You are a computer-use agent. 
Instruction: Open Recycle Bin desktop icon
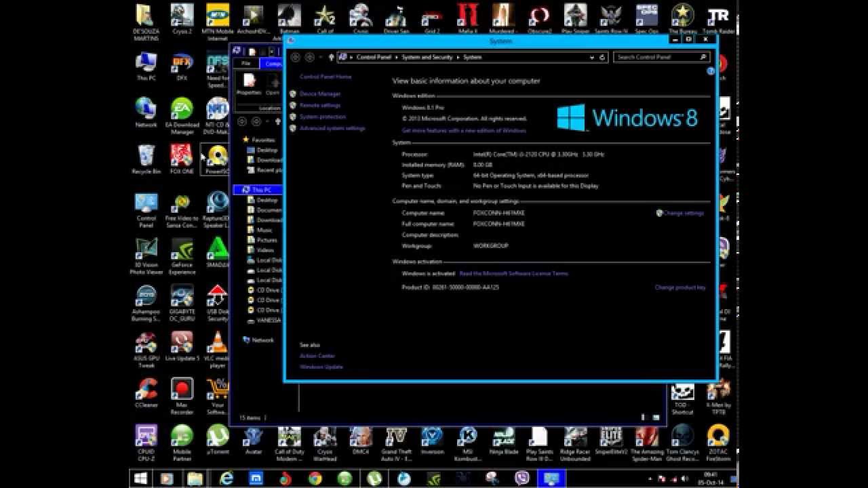tap(146, 160)
